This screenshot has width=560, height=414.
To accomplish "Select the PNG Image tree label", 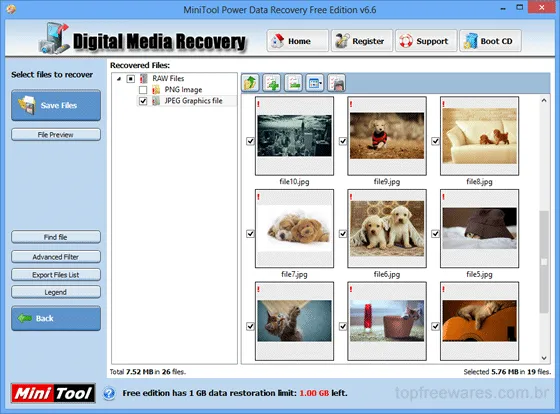I will (183, 90).
